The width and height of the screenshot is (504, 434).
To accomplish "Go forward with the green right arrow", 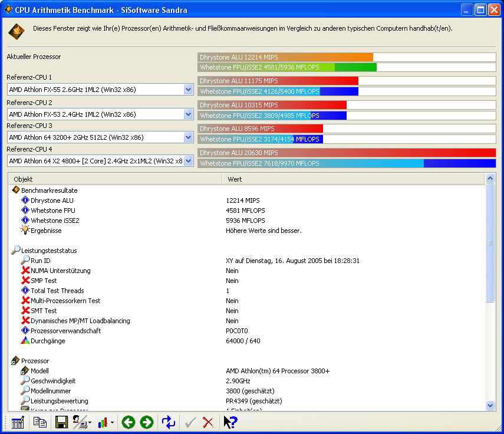I will [x=147, y=422].
